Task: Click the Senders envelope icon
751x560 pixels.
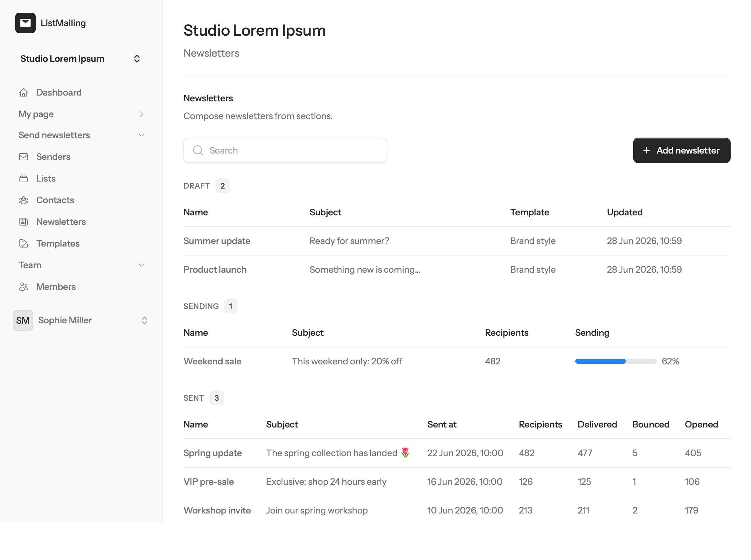Action: pyautogui.click(x=23, y=157)
